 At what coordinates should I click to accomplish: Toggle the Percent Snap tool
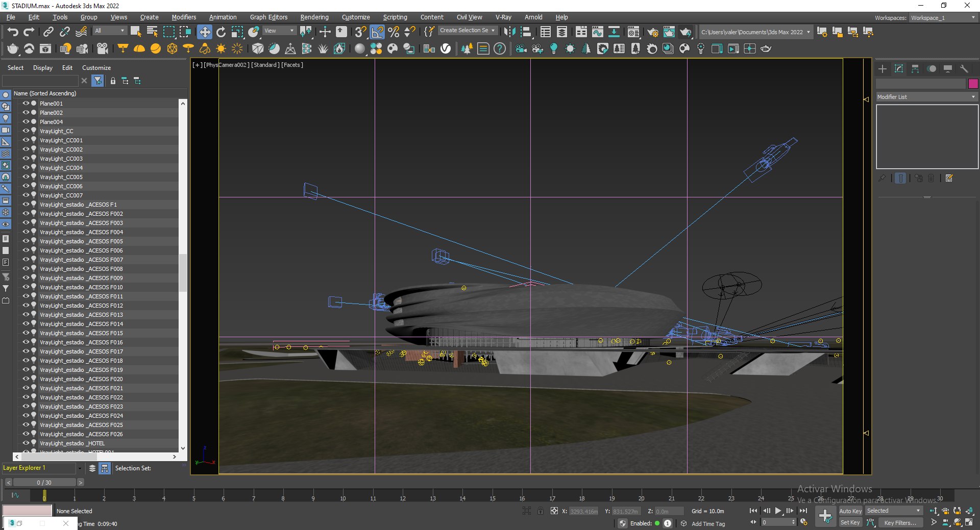(x=394, y=32)
